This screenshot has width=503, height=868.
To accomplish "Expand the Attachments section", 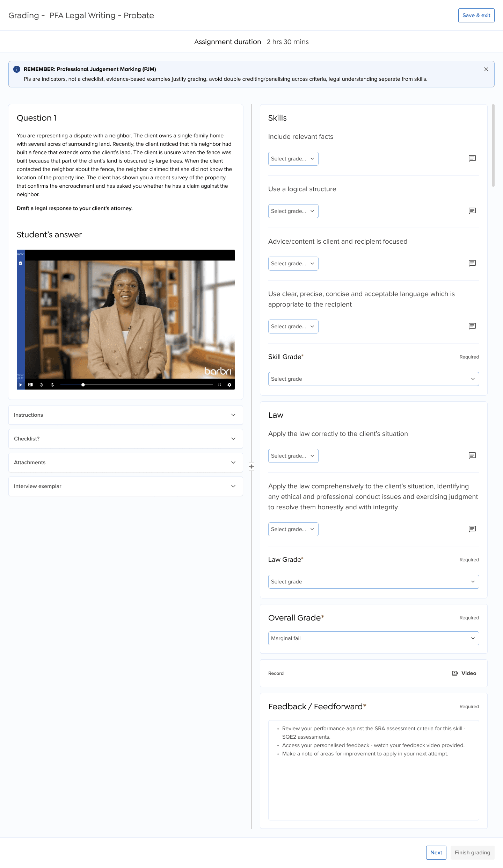I will click(x=126, y=462).
